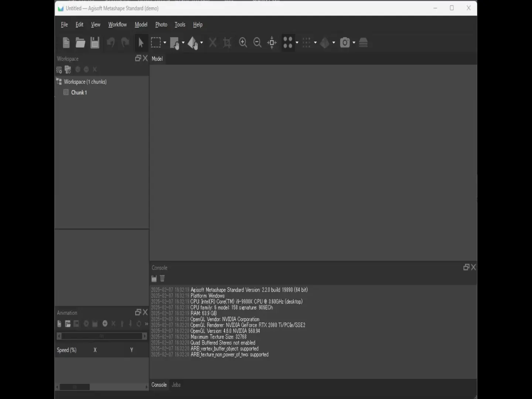532x399 pixels.
Task: Click the OpenGL Renderer line in the console
Action: pyautogui.click(x=248, y=325)
